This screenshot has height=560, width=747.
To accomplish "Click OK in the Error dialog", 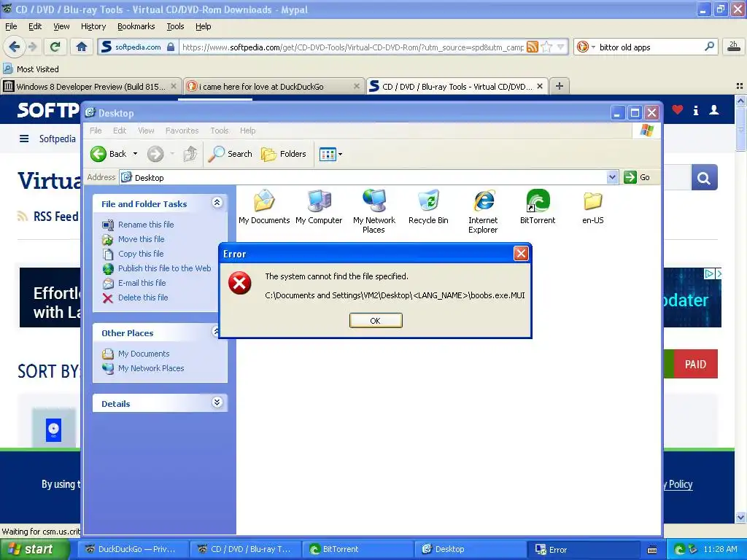I will 376,321.
